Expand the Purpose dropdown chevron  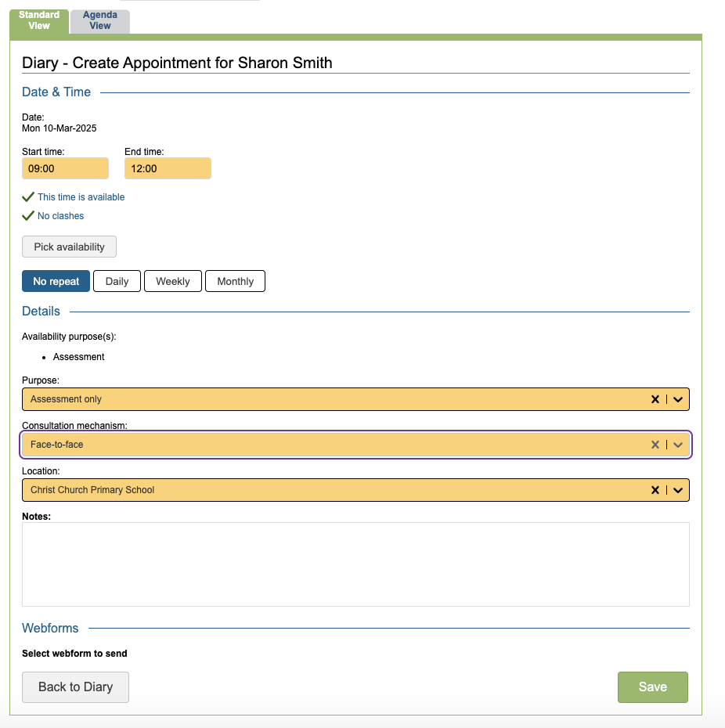[x=678, y=399]
